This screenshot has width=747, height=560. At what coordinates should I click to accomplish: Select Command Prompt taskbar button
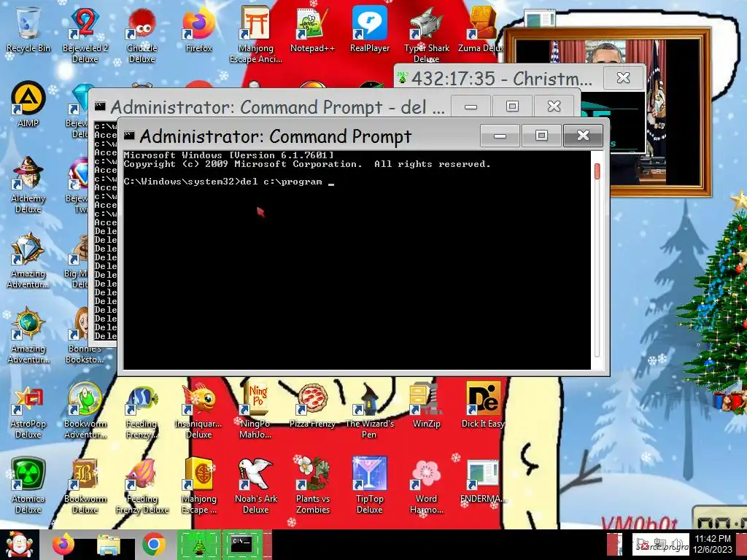[244, 545]
